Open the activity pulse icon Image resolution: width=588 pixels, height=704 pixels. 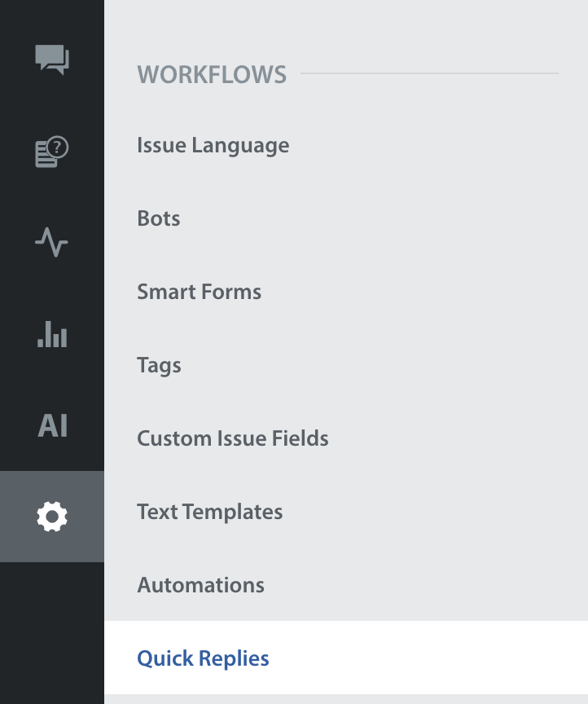tap(52, 243)
